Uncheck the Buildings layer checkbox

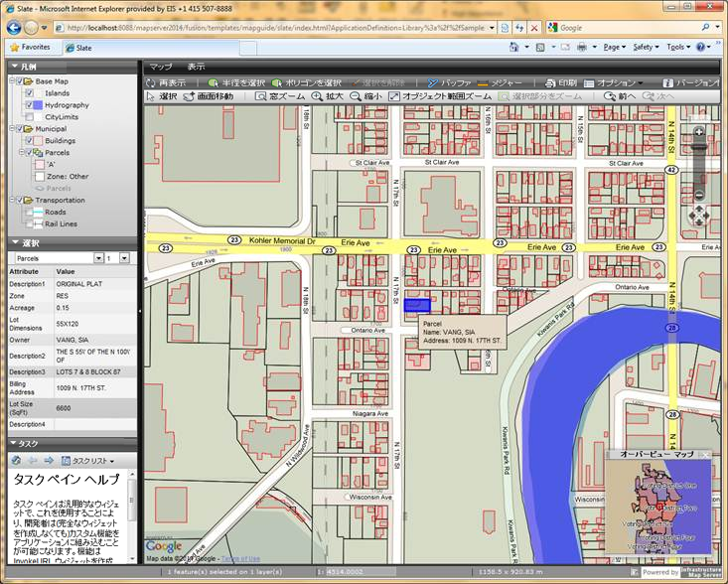[29, 141]
